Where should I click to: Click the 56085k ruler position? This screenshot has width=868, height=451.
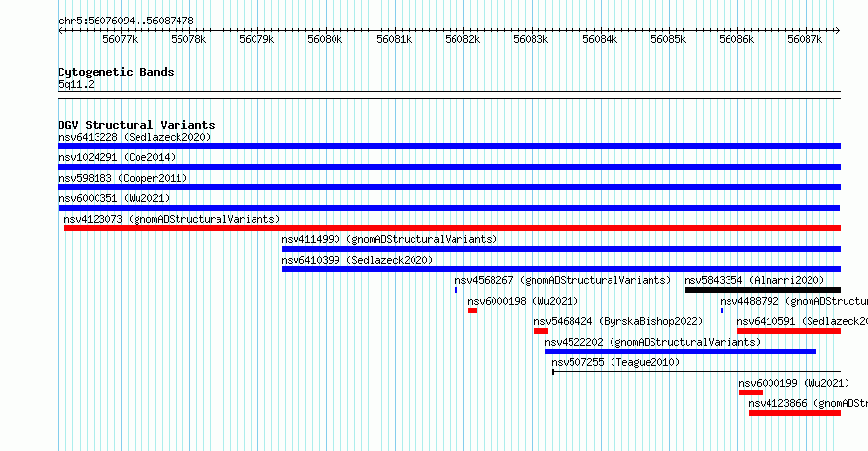(x=668, y=39)
